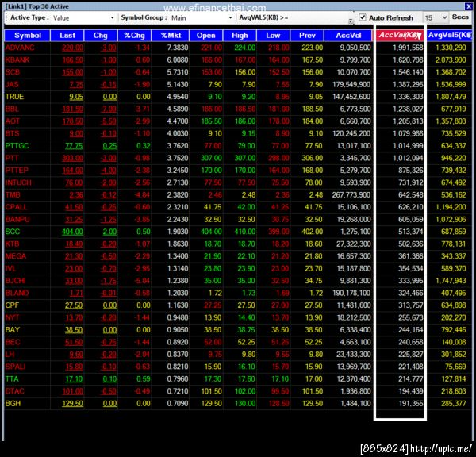Select the BGH symbol
476x457 pixels.
pos(13,404)
